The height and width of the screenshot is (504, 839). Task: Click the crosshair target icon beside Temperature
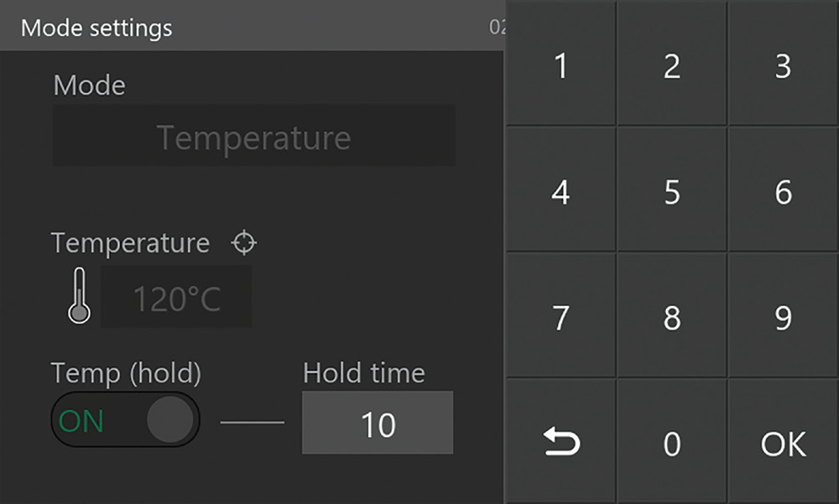point(244,243)
